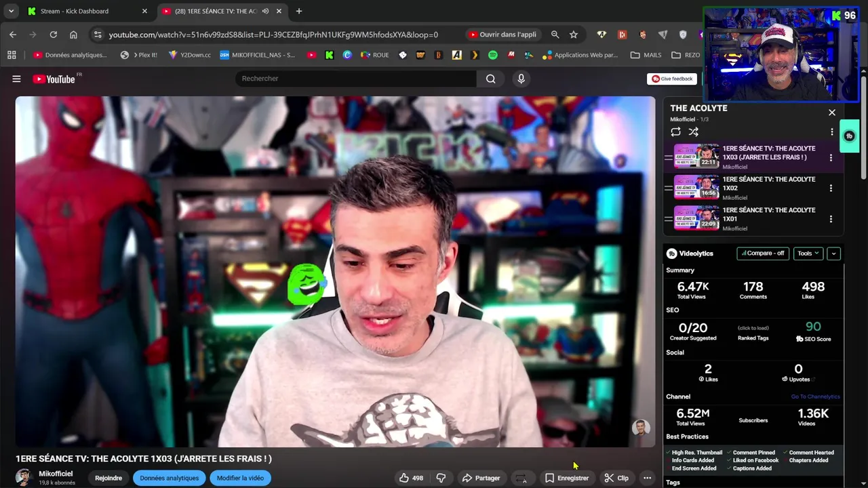Open more actions ellipsis under the video
Viewport: 868px width, 488px height.
647,478
